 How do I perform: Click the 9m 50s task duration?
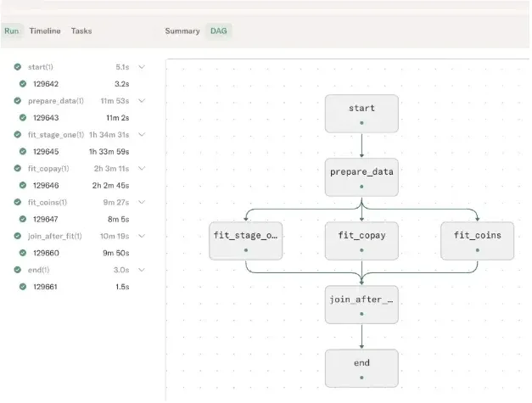click(116, 253)
